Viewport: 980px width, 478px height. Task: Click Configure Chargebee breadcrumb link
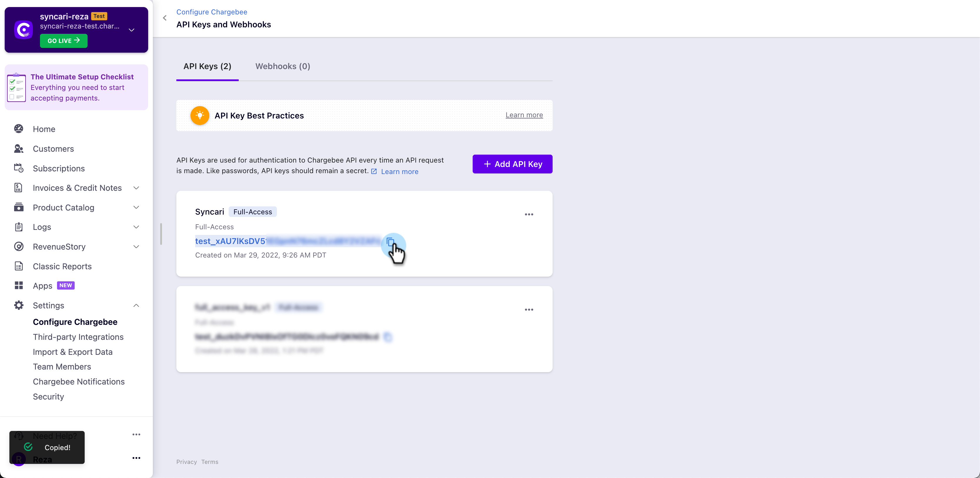point(212,12)
